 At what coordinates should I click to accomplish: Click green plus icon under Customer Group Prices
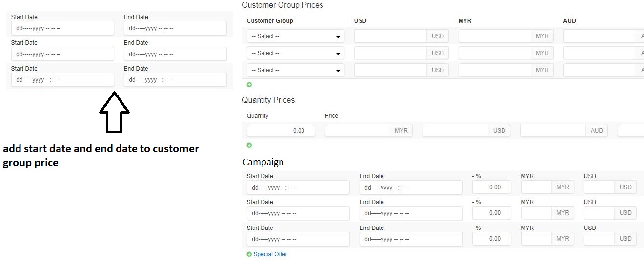249,85
